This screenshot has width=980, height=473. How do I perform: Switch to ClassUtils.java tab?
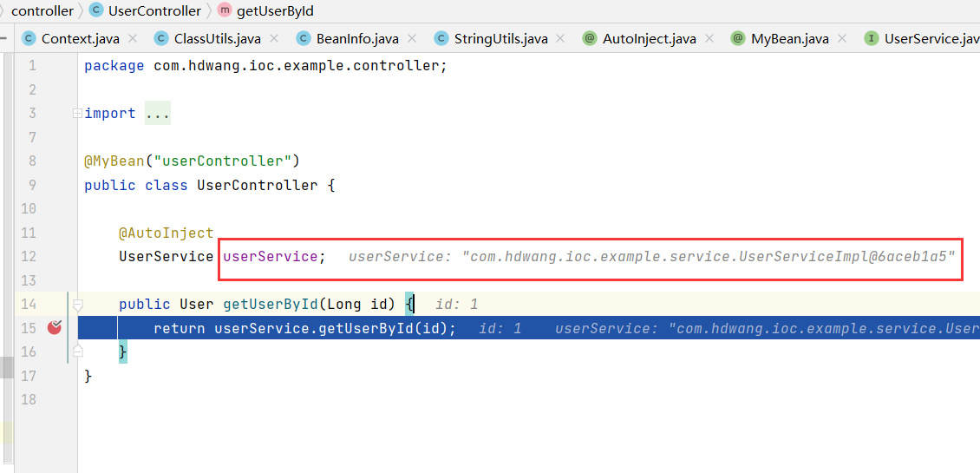tap(218, 39)
